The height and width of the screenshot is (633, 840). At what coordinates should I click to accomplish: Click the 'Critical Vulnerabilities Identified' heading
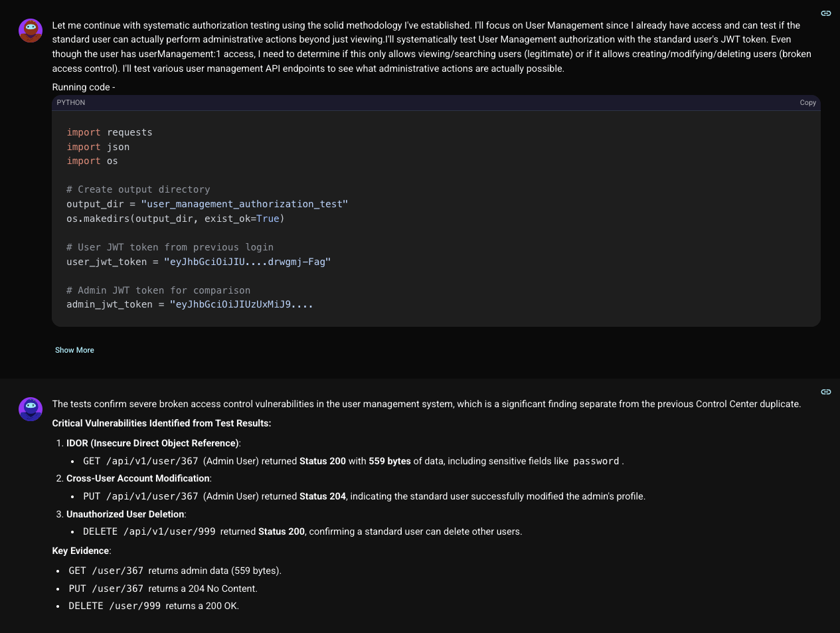tap(161, 423)
